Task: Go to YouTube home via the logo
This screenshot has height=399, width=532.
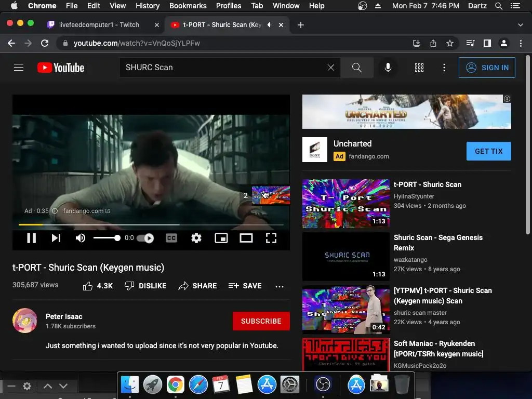Action: click(61, 68)
